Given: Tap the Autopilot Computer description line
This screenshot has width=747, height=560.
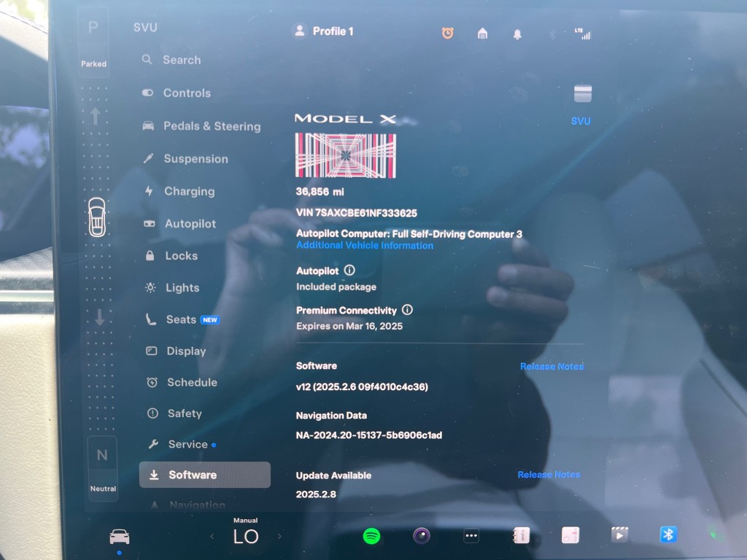Looking at the screenshot, I should tap(409, 234).
